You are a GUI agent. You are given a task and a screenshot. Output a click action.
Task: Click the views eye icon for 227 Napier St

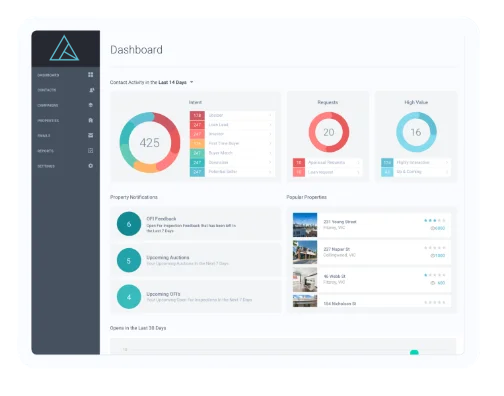(433, 256)
